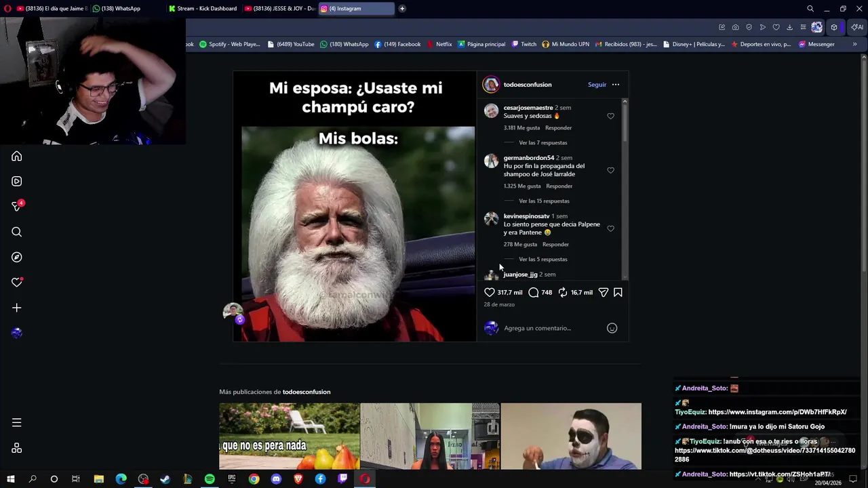This screenshot has width=868, height=488.
Task: Open the profile avatar in Instagram sidebar
Action: [x=17, y=333]
